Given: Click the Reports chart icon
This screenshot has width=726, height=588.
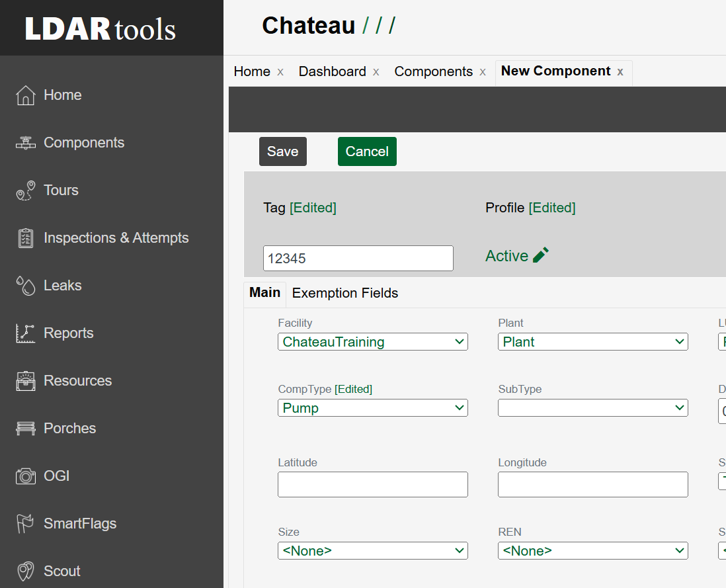Looking at the screenshot, I should pos(26,333).
